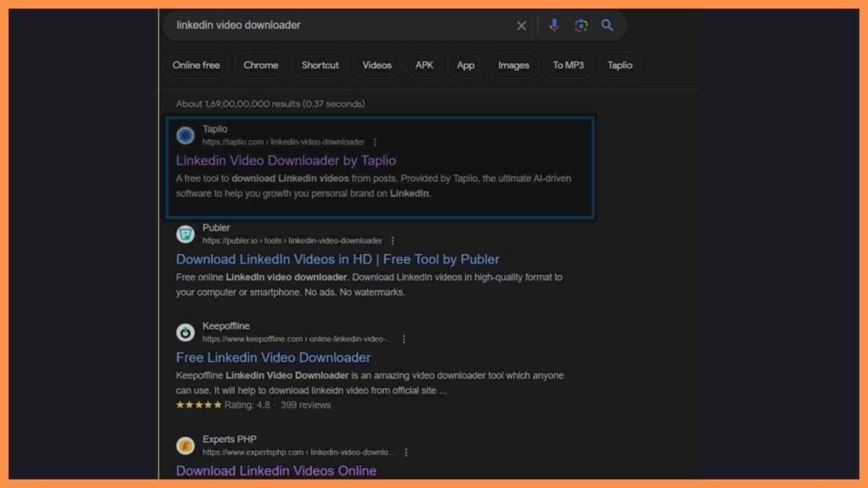Image resolution: width=868 pixels, height=488 pixels.
Task: Open the three-dot menu beside the Experts PHP URL
Action: pyautogui.click(x=406, y=452)
